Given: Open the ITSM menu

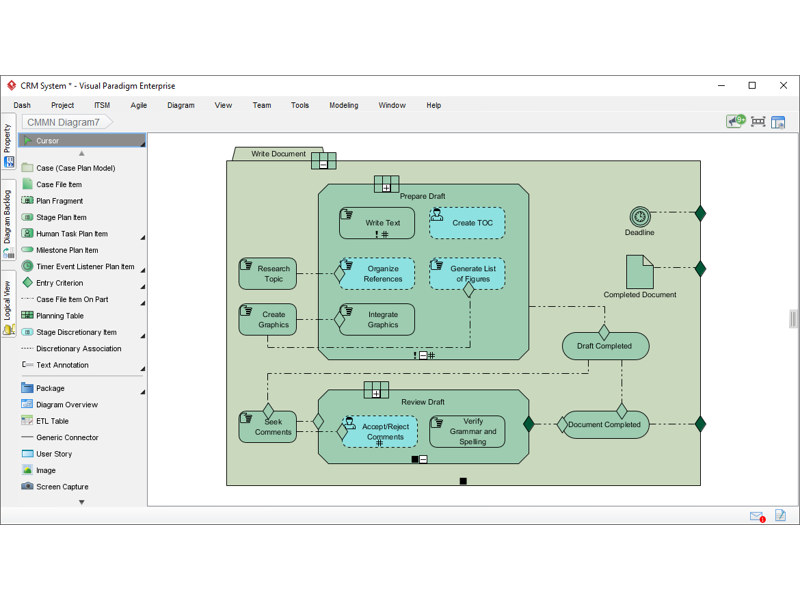Looking at the screenshot, I should click(x=102, y=105).
